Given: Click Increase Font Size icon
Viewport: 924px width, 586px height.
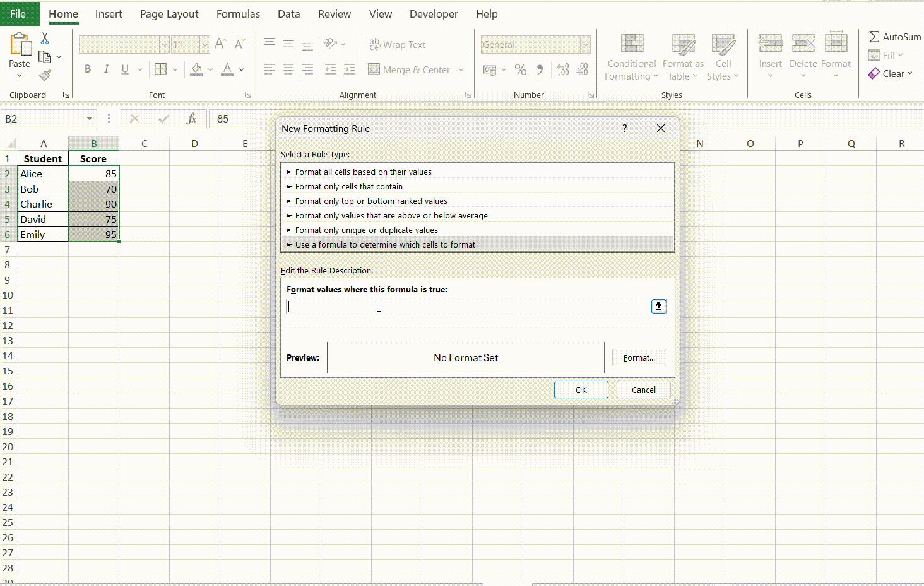Looking at the screenshot, I should [x=220, y=44].
